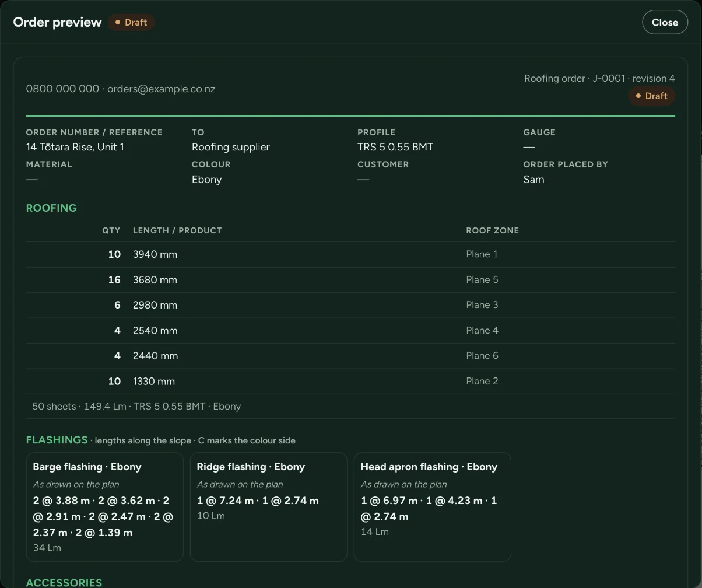This screenshot has width=702, height=588.
Task: Click the Profile value "TRS 5 0.55 BMT"
Action: [x=395, y=147]
